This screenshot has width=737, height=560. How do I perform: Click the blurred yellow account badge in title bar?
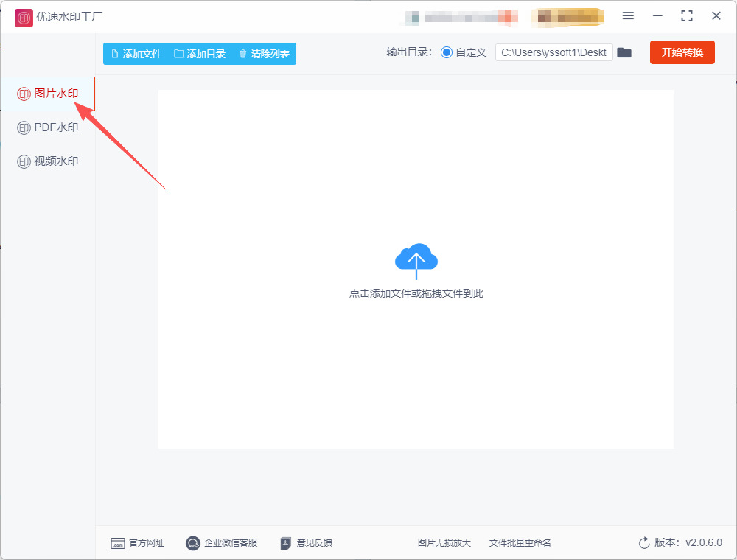pyautogui.click(x=567, y=18)
